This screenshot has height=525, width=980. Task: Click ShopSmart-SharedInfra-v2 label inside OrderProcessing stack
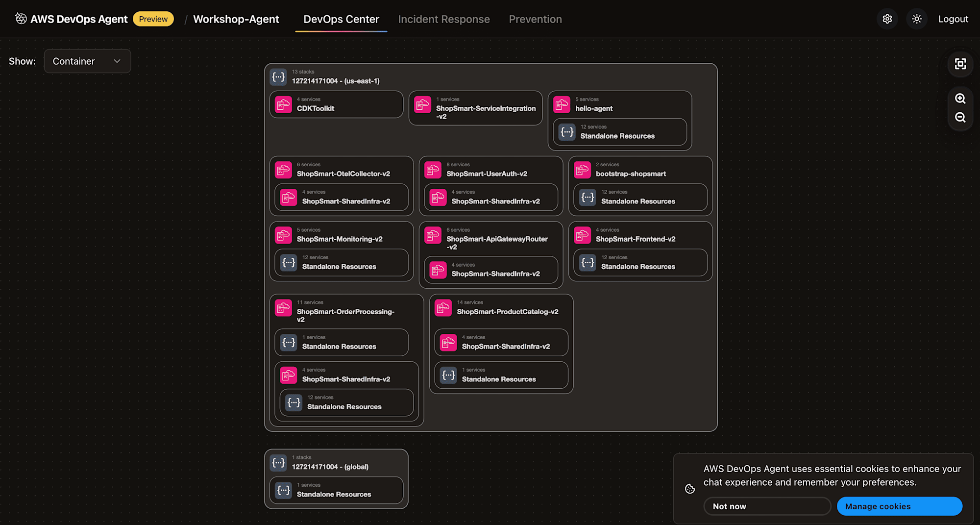[346, 379]
